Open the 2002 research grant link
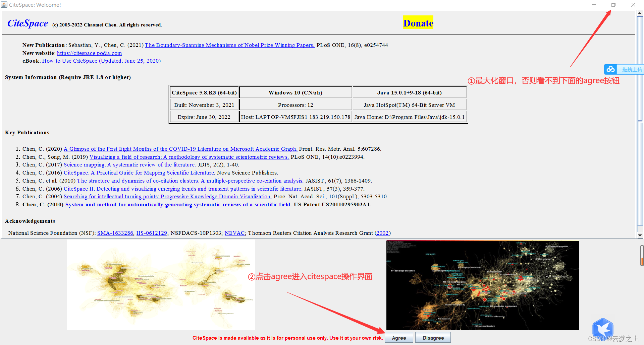Image resolution: width=644 pixels, height=345 pixels. point(382,233)
